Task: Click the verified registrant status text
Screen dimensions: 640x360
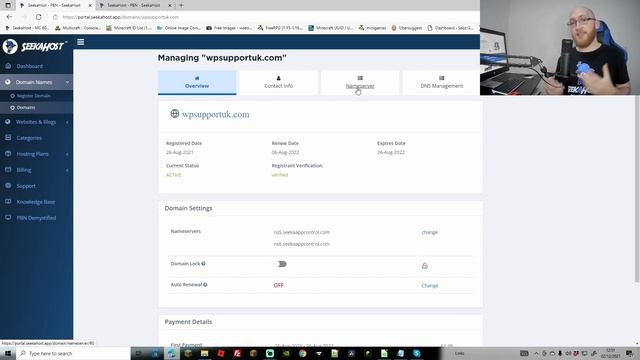Action: pos(280,175)
